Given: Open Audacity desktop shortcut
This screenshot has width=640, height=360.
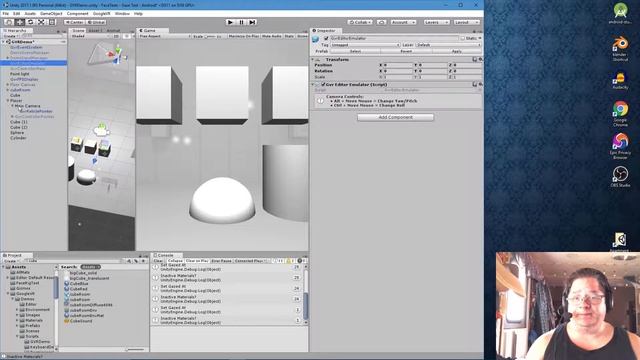Looking at the screenshot, I should click(x=620, y=80).
